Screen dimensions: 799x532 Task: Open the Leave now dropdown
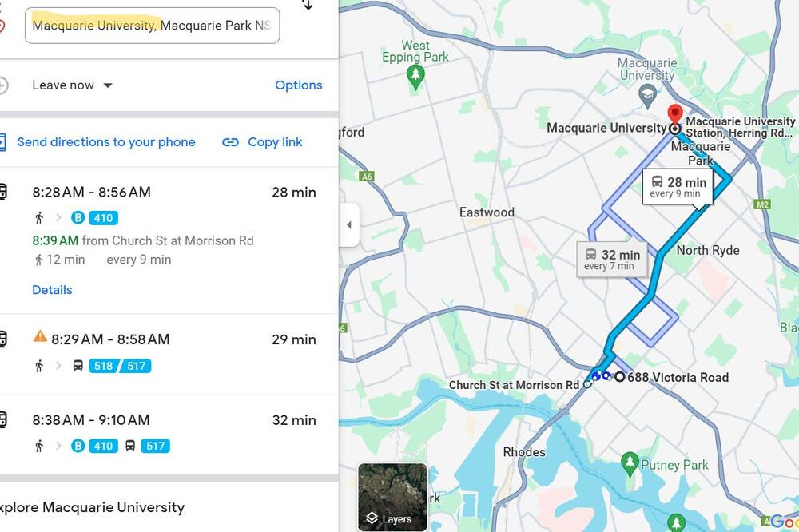(72, 85)
